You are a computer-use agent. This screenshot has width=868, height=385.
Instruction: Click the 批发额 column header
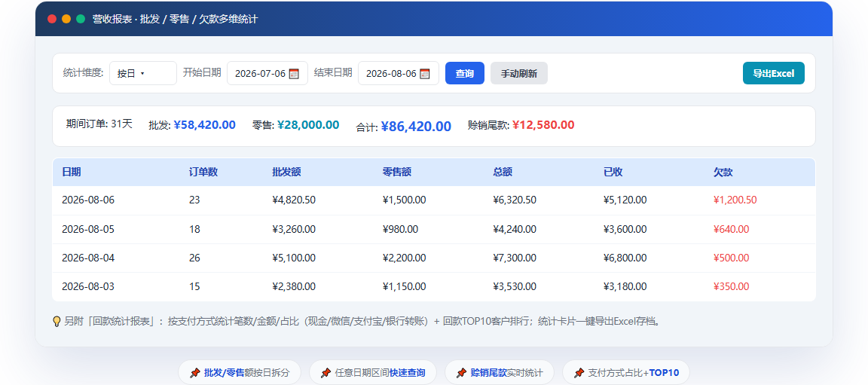286,172
